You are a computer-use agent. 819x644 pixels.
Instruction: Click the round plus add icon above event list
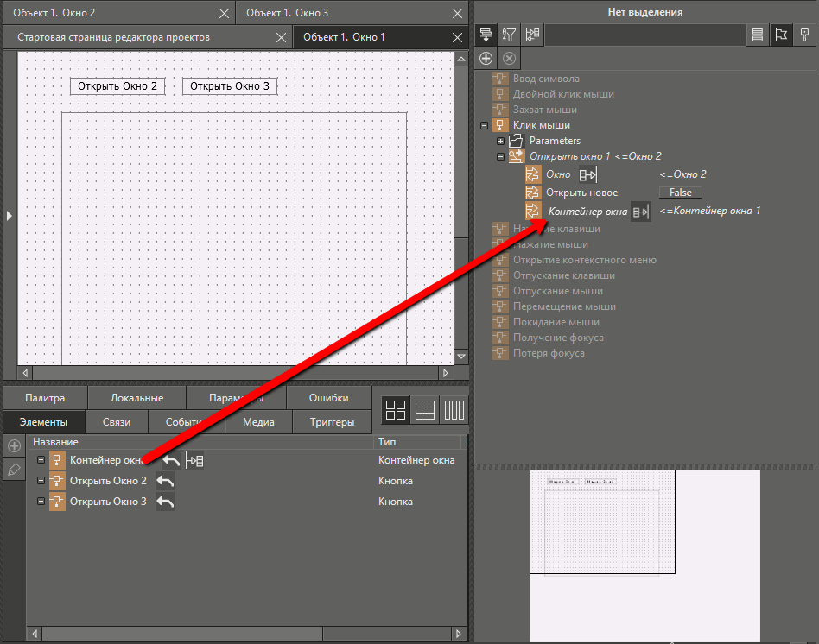pos(486,58)
